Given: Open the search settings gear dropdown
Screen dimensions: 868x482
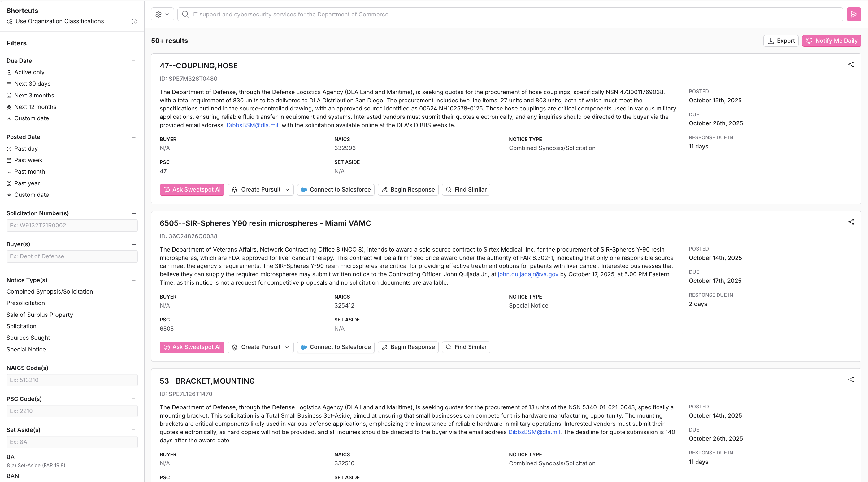Looking at the screenshot, I should click(x=162, y=15).
